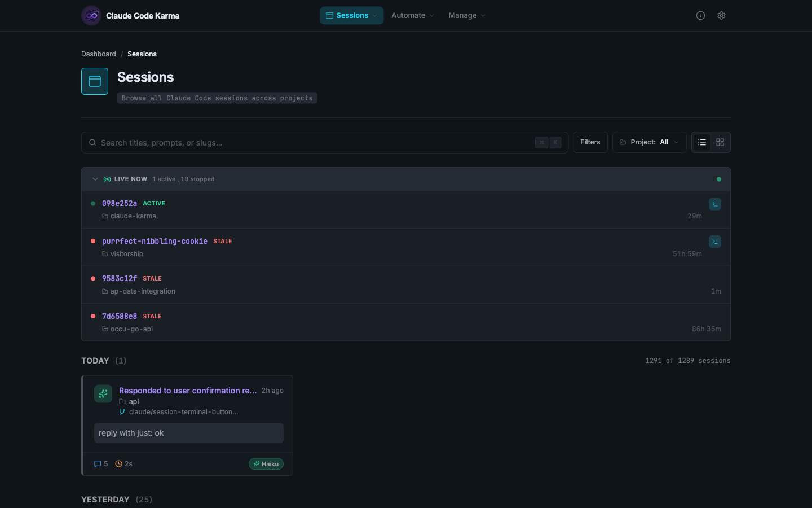Click the Sessions page header icon

tap(95, 81)
